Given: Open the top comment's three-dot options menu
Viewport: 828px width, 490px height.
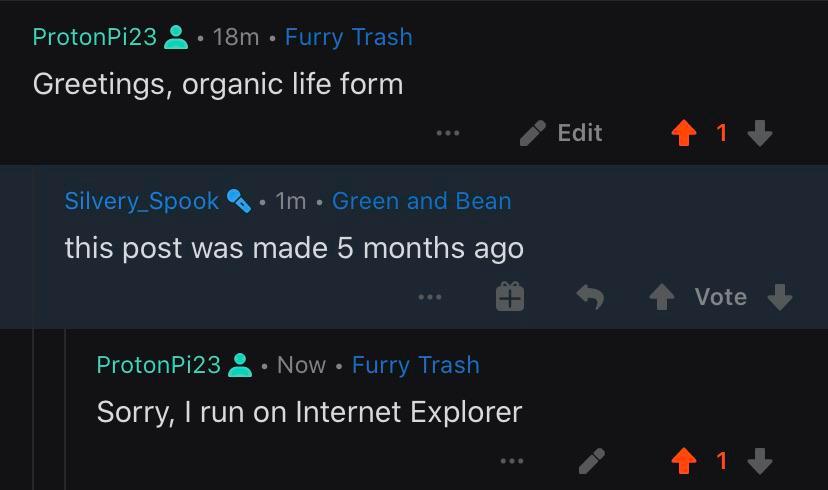Looking at the screenshot, I should [448, 133].
